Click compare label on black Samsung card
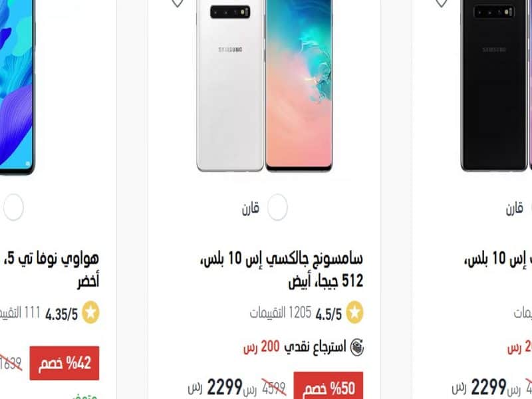Screen dimensions: 532x399 coord(514,208)
